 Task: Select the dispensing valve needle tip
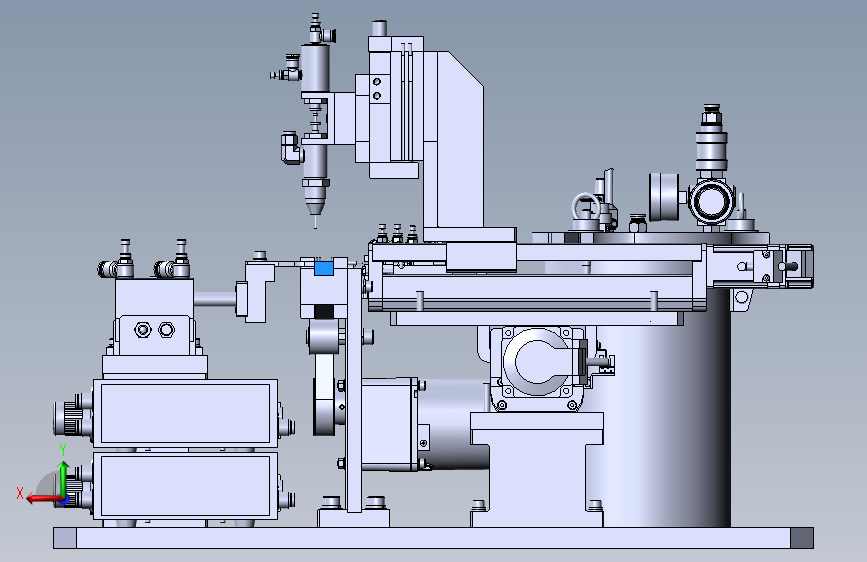(x=315, y=220)
